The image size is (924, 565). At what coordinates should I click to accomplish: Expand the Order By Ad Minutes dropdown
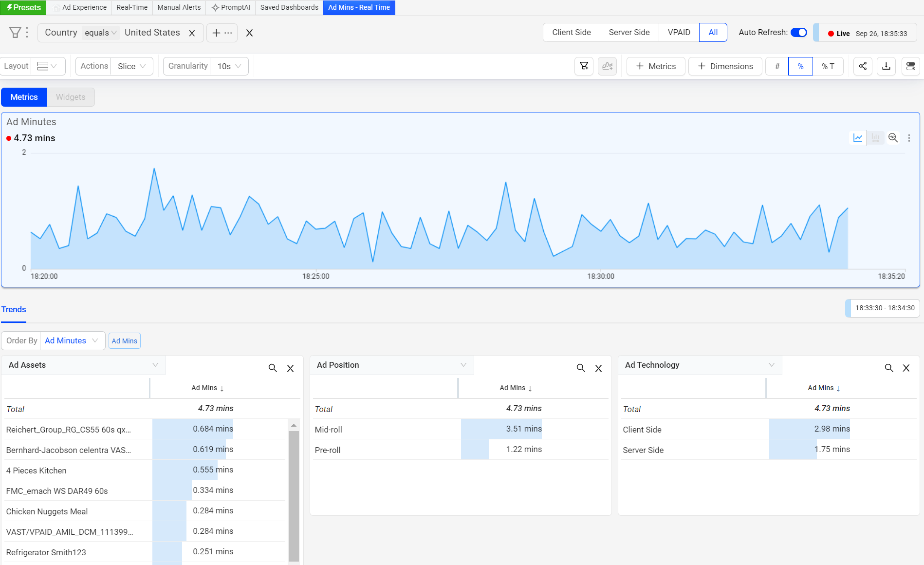pyautogui.click(x=72, y=340)
